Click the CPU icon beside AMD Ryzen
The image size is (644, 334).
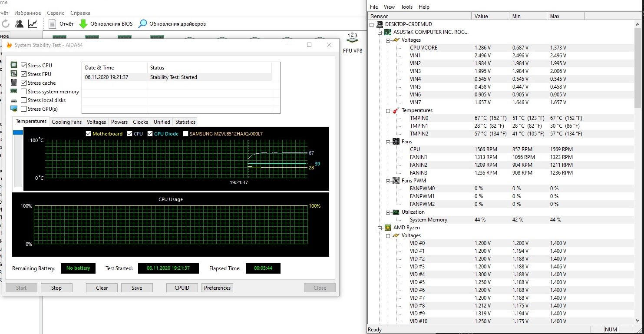tap(388, 228)
